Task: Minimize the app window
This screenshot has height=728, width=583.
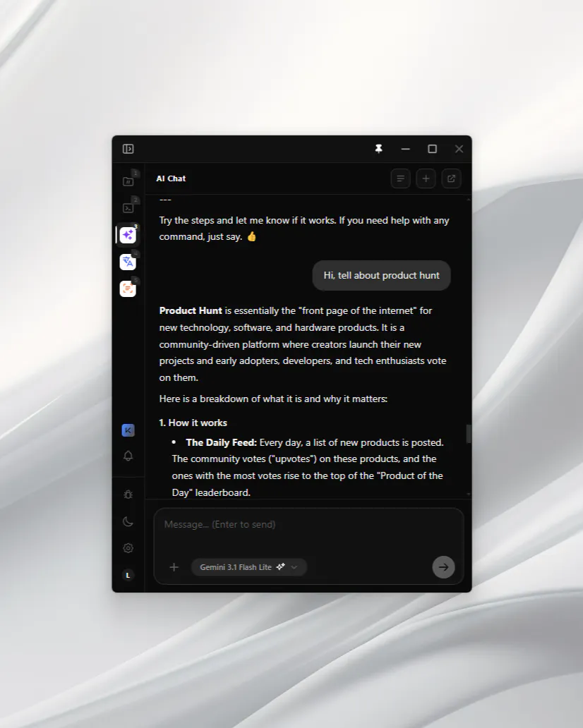Action: tap(406, 149)
